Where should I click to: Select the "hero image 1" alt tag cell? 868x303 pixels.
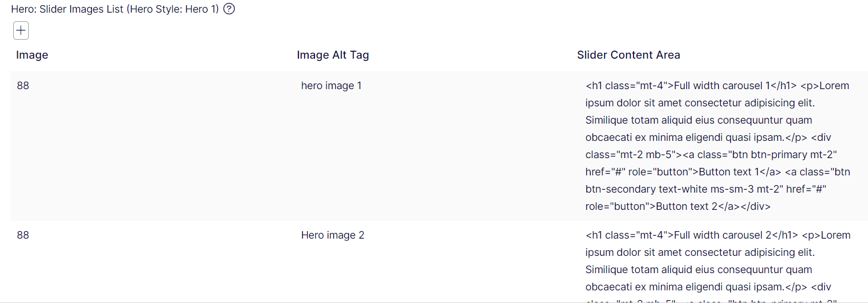(331, 86)
